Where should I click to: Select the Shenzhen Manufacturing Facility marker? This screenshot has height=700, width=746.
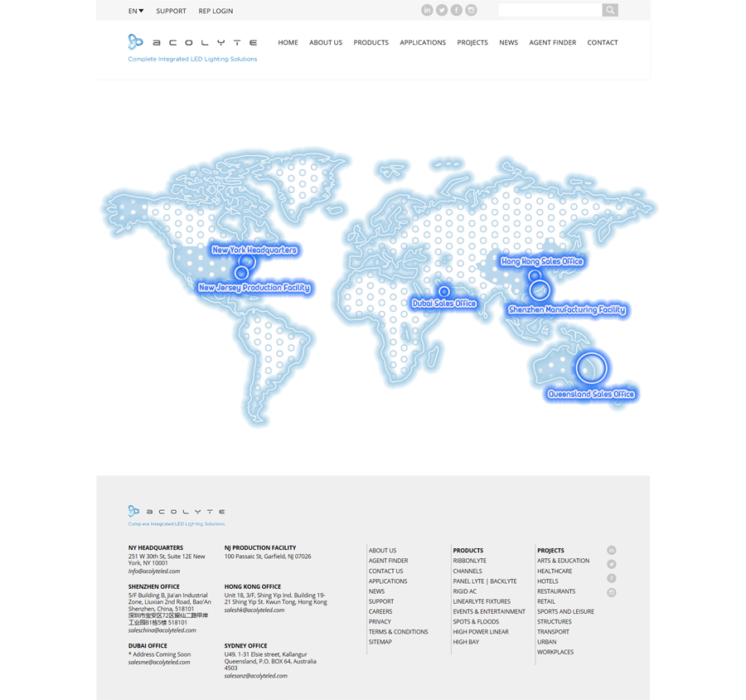coord(540,290)
